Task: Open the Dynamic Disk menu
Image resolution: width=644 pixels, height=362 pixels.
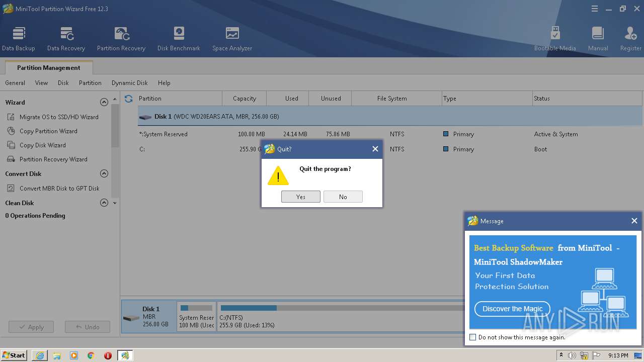Action: (x=130, y=83)
